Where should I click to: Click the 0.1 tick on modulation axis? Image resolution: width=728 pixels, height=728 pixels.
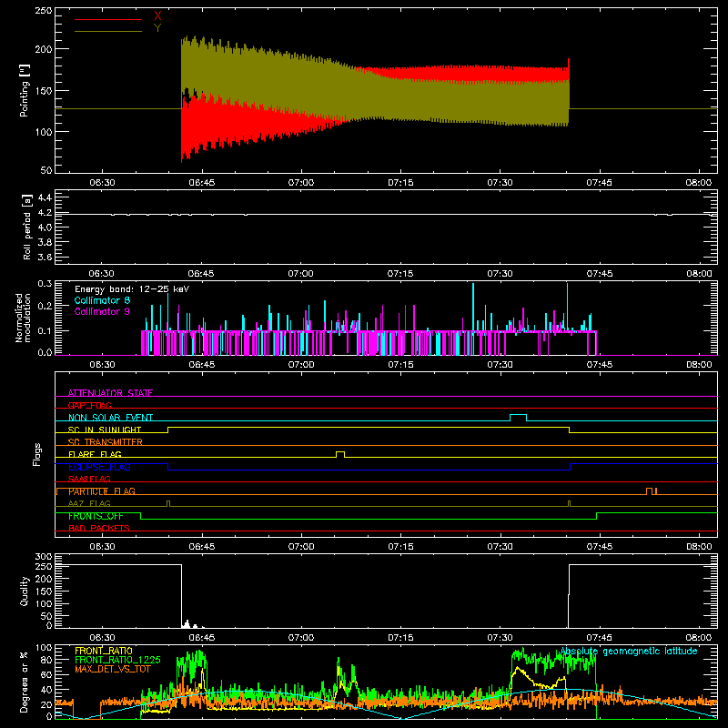coord(45,331)
